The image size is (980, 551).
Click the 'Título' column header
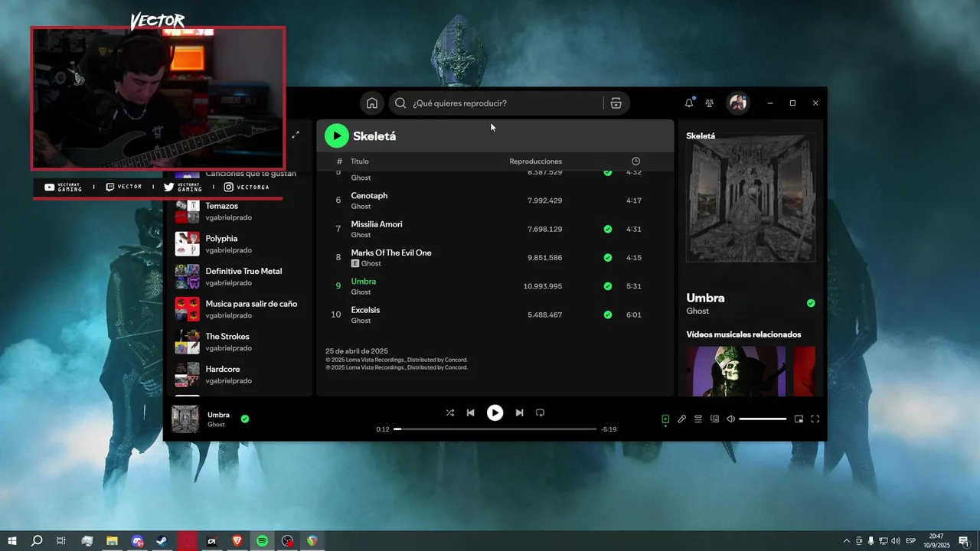[x=360, y=161]
